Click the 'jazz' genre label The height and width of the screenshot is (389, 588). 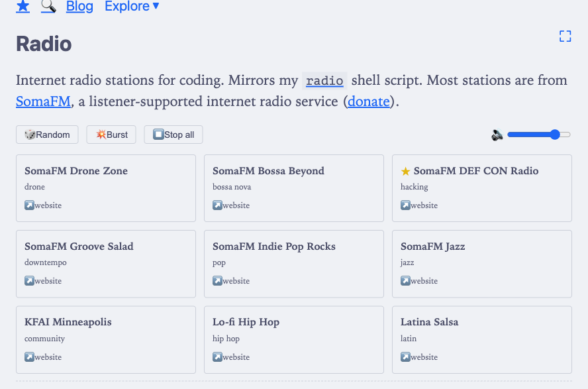(x=407, y=262)
